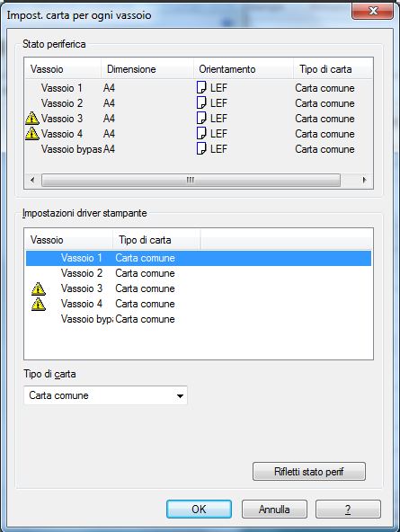Click the warning icon beside Vassoio 4 in driver settings list
The image size is (400, 532).
(x=39, y=304)
